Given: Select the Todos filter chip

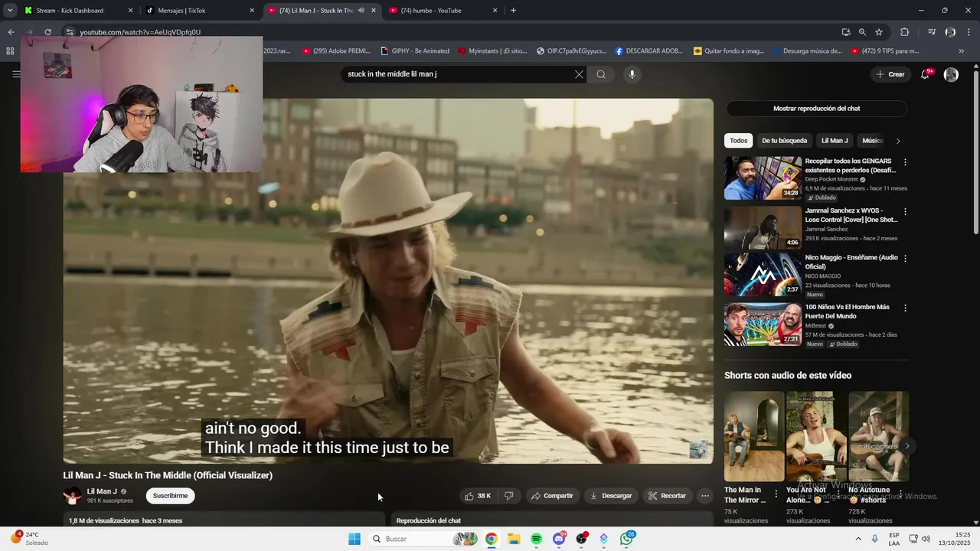Looking at the screenshot, I should pyautogui.click(x=738, y=141).
